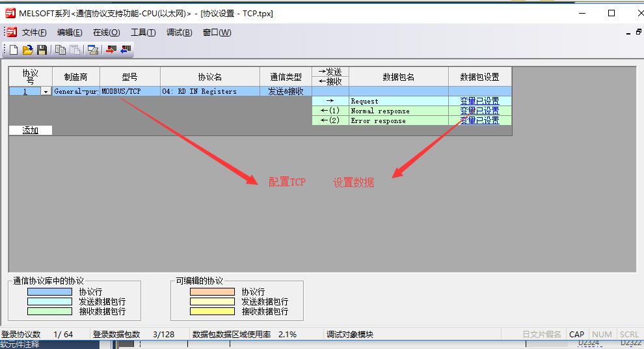This screenshot has width=644, height=349.
Task: Click the 制造商 column header
Action: click(x=76, y=76)
